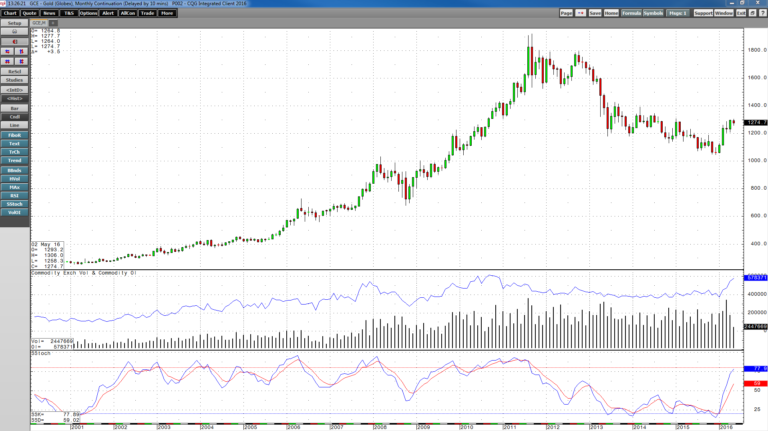The image size is (768, 431).
Task: Switch chart type to Line
Action: coord(14,125)
